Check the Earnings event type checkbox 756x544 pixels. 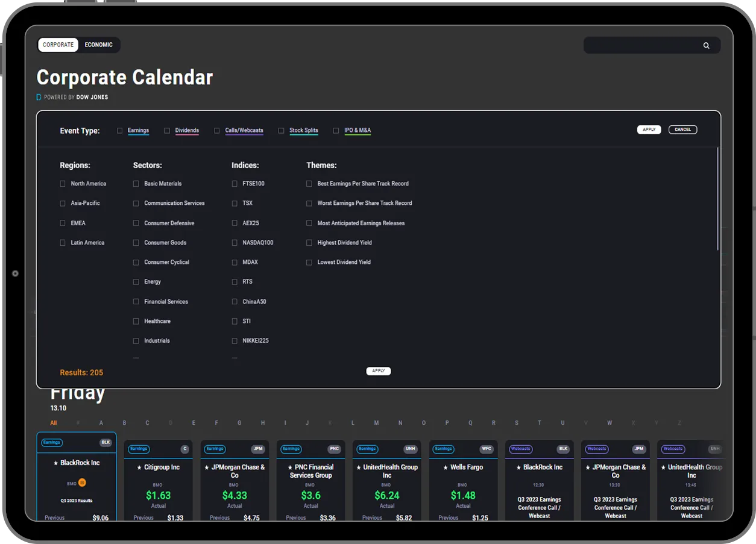(120, 131)
